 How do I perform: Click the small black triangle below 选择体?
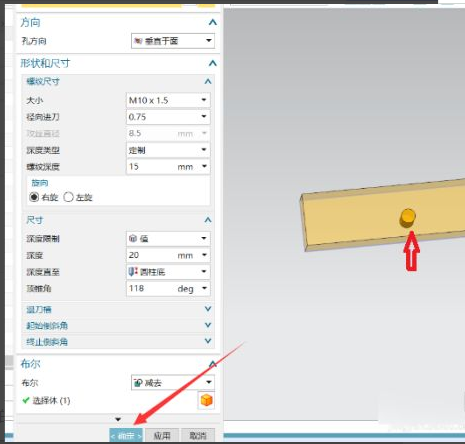pos(118,419)
